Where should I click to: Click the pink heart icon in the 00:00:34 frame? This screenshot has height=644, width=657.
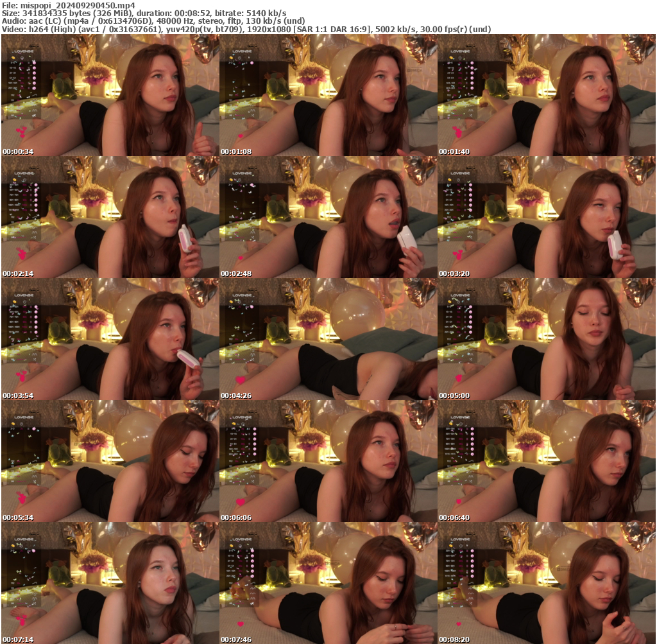pyautogui.click(x=21, y=132)
